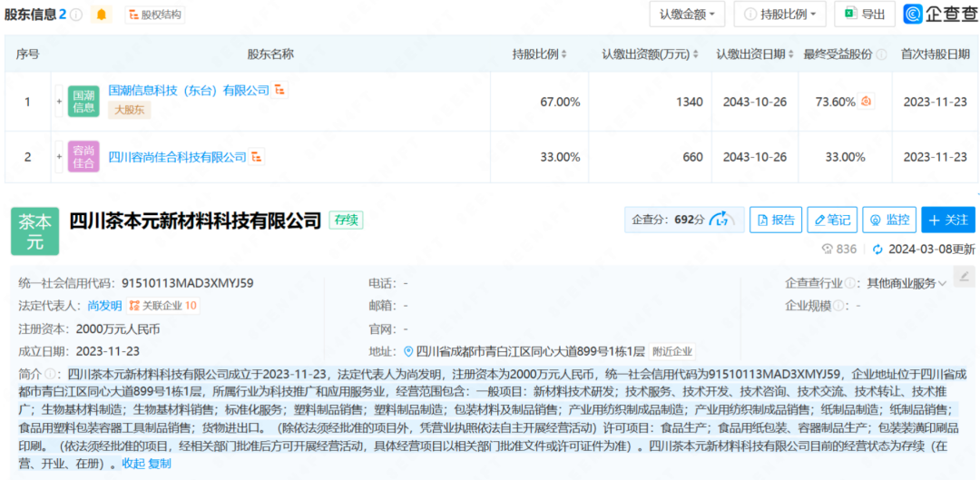This screenshot has width=980, height=480.
Task: Click beneficial share detail icon beside 73.60%
Action: coord(866,102)
